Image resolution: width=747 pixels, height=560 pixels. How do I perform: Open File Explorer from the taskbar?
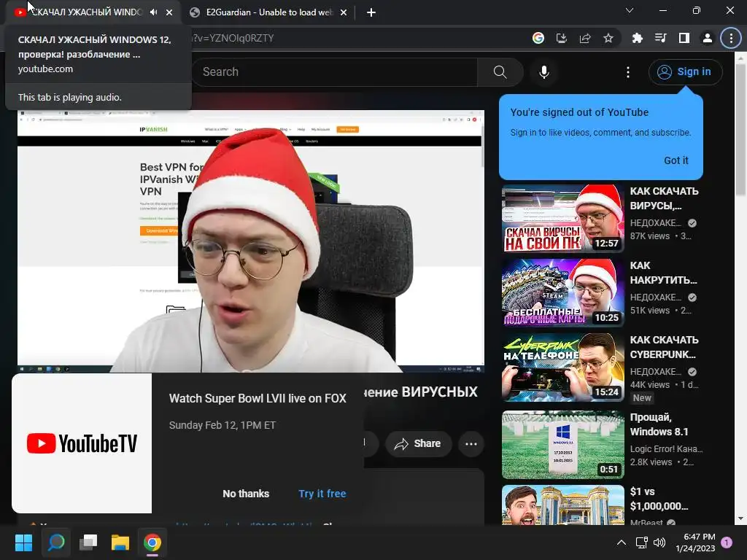[x=120, y=542]
